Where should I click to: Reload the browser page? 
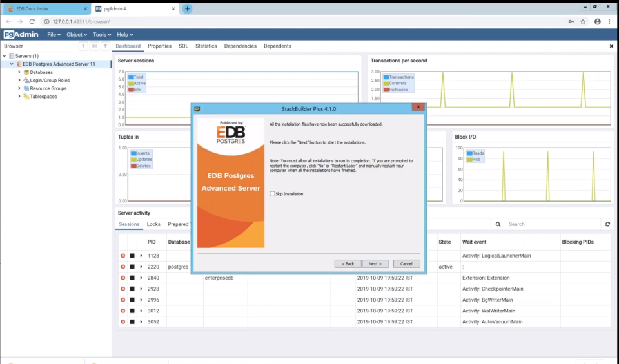(x=32, y=22)
